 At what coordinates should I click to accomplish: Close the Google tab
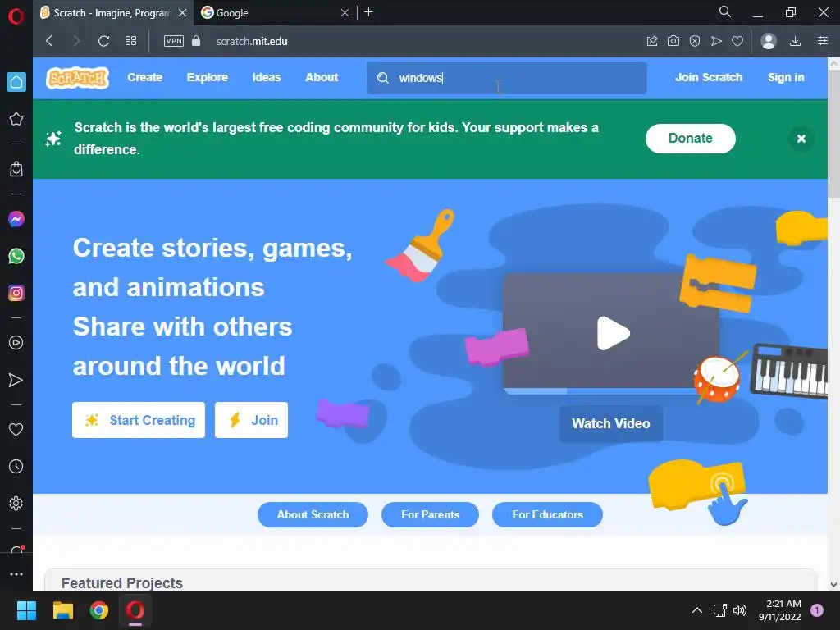[x=345, y=13]
